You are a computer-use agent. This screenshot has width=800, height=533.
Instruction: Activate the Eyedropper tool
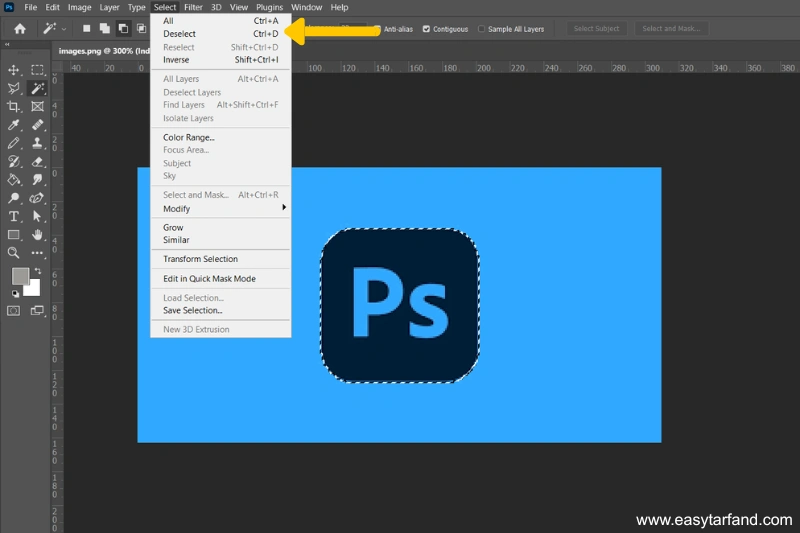pyautogui.click(x=14, y=125)
